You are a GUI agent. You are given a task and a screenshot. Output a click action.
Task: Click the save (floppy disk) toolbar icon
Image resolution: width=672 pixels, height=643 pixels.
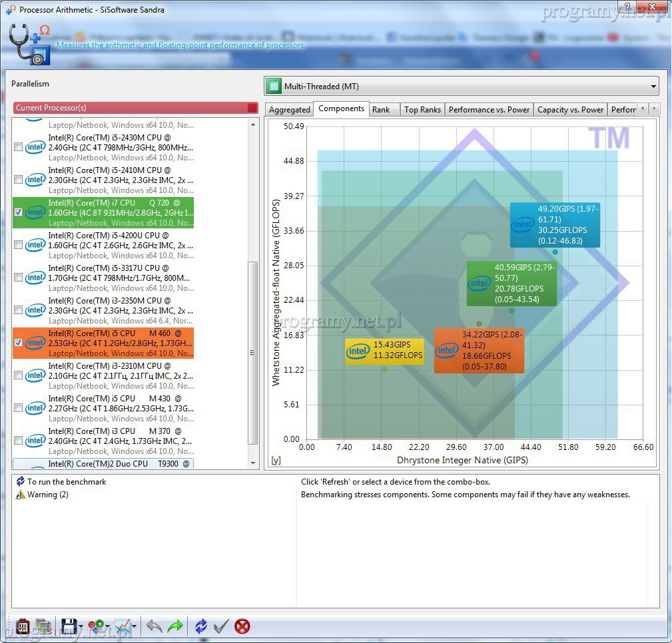coord(67,626)
